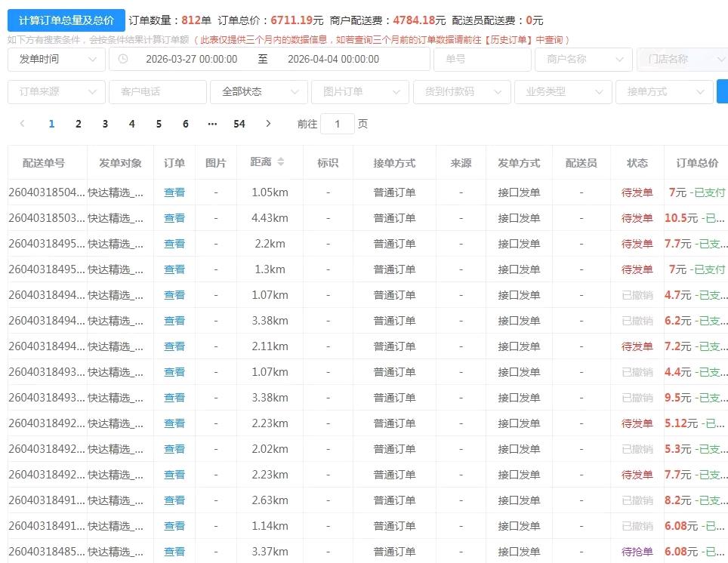Viewport: 728px width, 563px height.
Task: Jump to page 54 in pagination
Action: 239,124
